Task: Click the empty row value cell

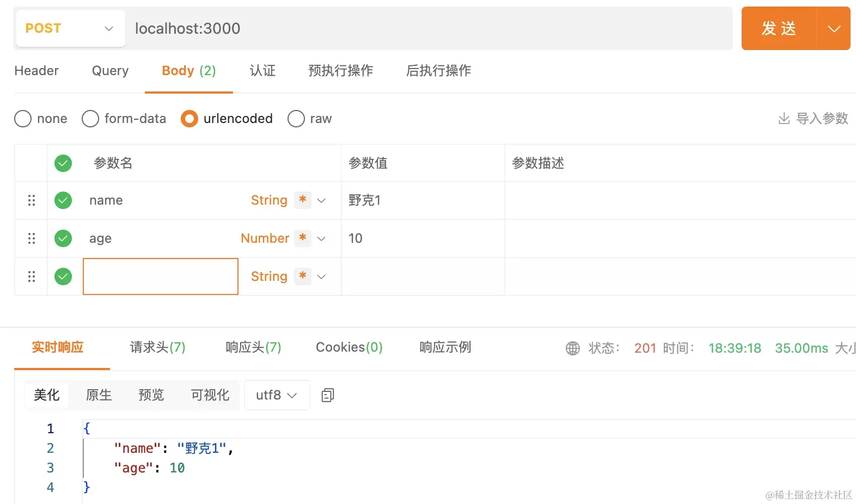Action: [423, 276]
